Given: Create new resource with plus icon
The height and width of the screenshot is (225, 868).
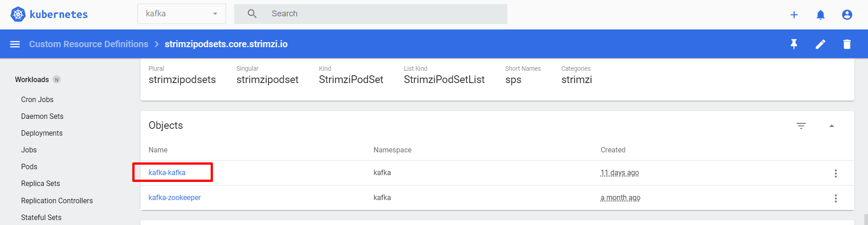Looking at the screenshot, I should (794, 15).
